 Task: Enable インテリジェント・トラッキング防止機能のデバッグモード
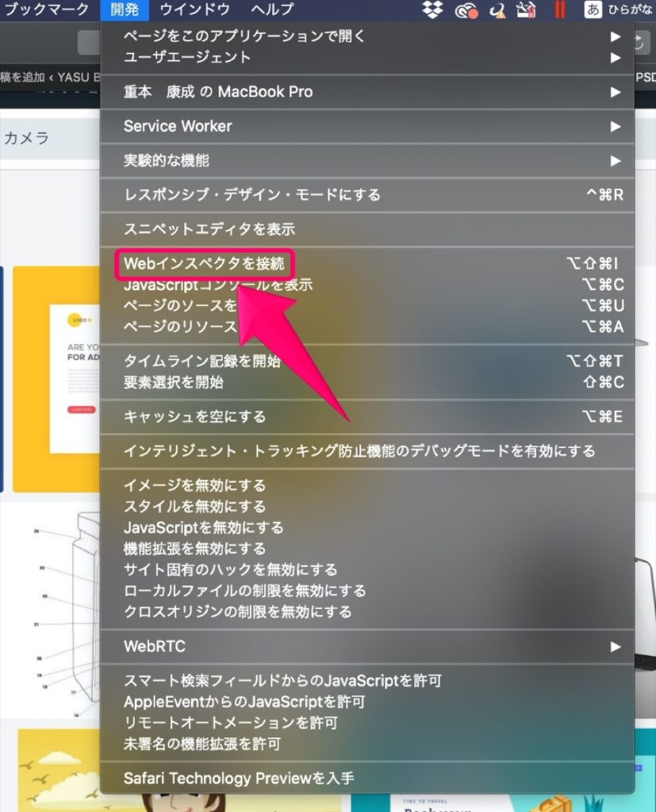click(x=367, y=451)
